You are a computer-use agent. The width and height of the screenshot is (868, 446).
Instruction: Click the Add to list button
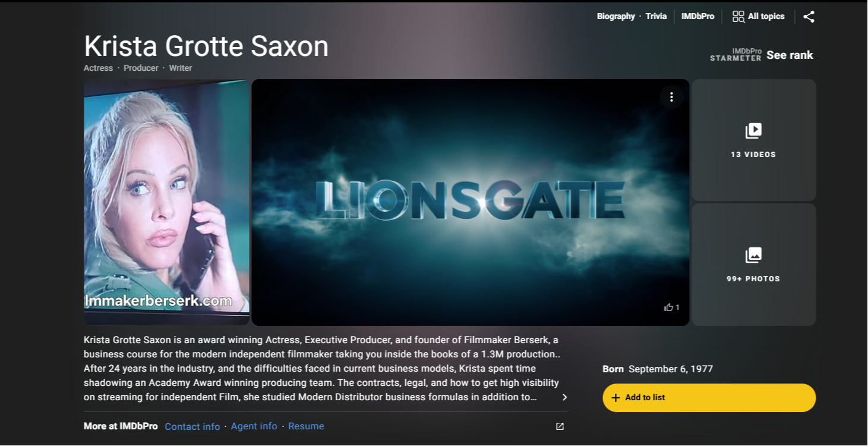point(709,398)
